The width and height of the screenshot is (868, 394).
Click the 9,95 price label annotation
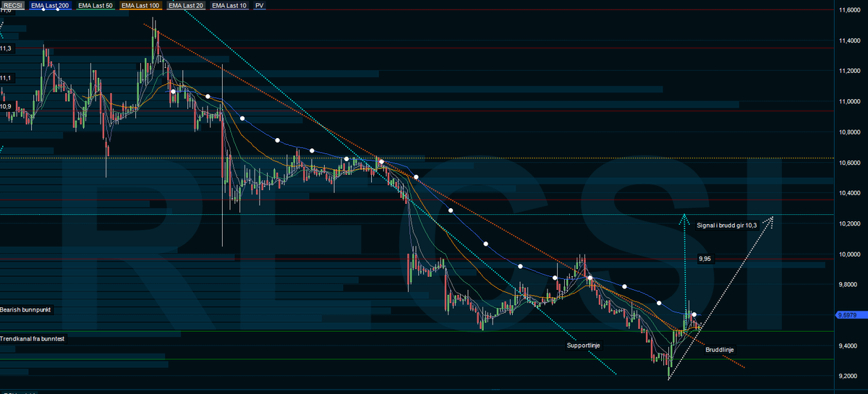tap(705, 258)
